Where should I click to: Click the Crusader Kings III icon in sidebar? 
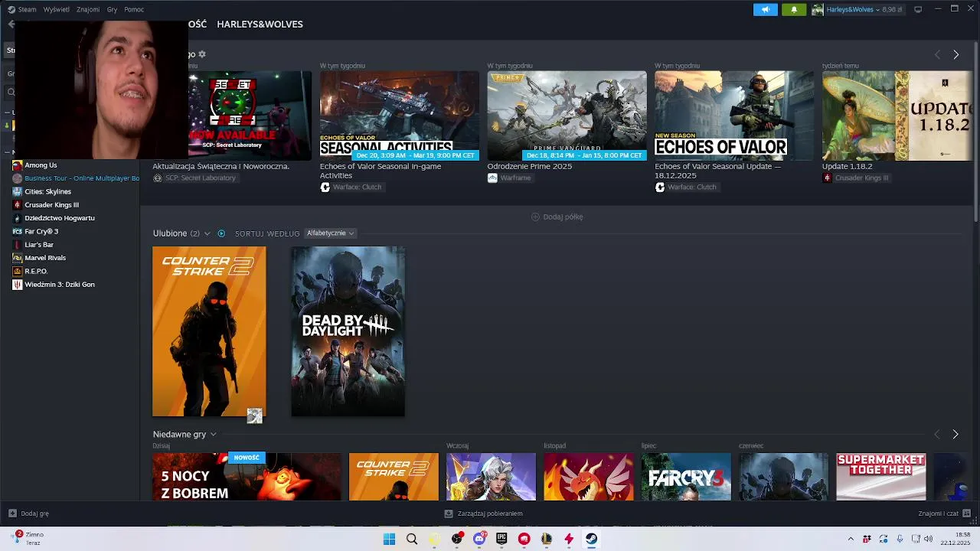(x=18, y=205)
